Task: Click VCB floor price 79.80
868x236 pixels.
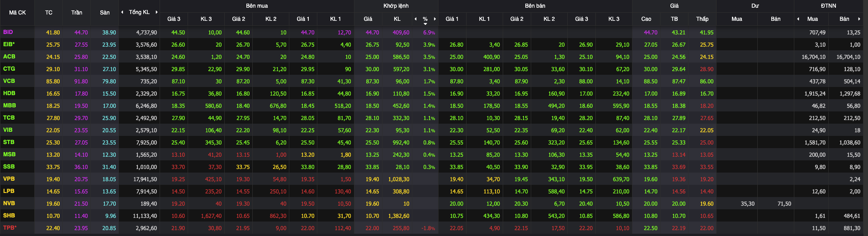Action: (x=109, y=82)
